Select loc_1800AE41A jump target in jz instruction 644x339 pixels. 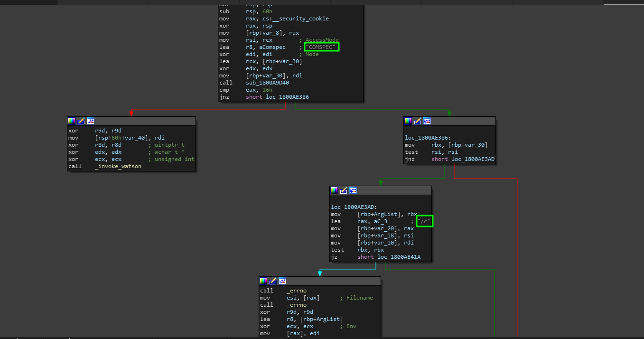[399, 257]
